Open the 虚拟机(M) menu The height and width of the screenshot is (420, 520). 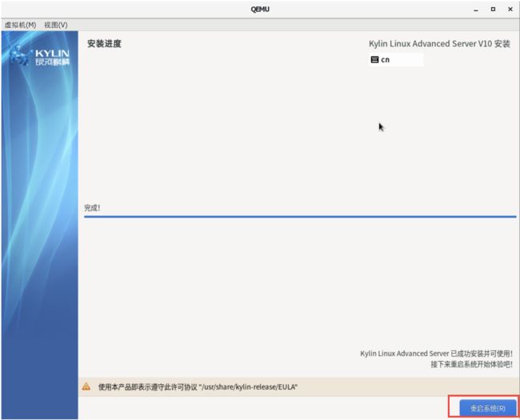(20, 25)
